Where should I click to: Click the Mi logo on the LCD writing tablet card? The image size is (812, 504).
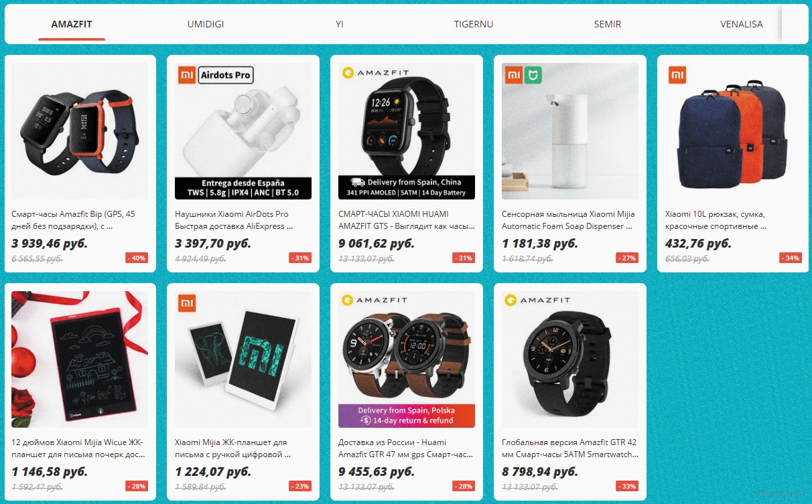click(x=187, y=303)
